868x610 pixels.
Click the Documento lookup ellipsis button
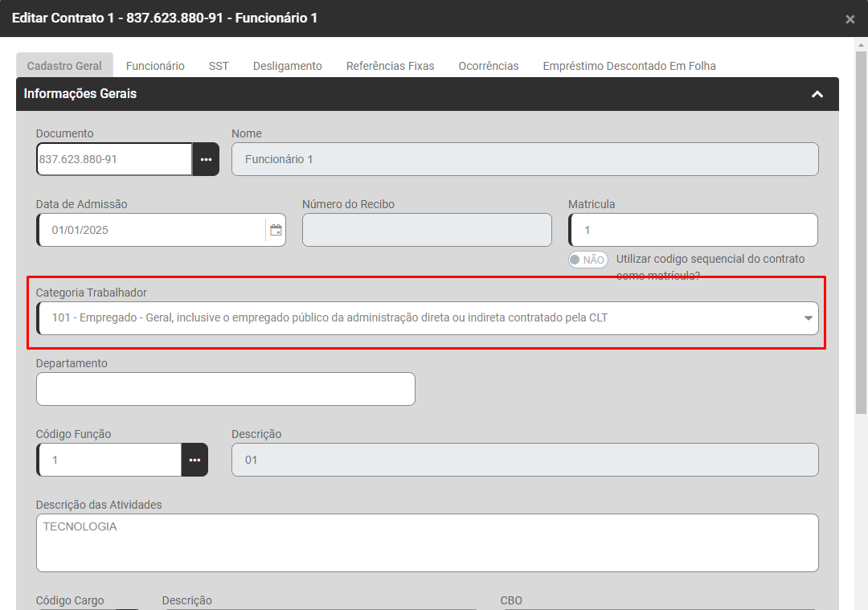[206, 159]
